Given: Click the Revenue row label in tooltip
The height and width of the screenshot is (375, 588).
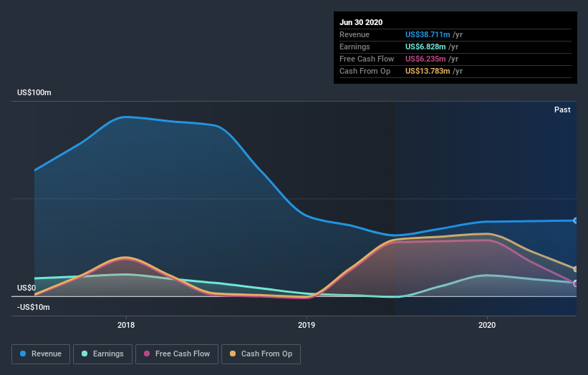Looking at the screenshot, I should point(355,34).
